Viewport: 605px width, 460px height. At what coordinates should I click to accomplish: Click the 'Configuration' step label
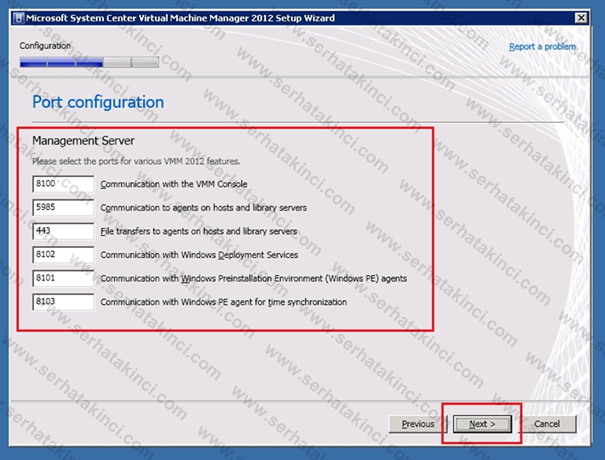click(x=45, y=46)
